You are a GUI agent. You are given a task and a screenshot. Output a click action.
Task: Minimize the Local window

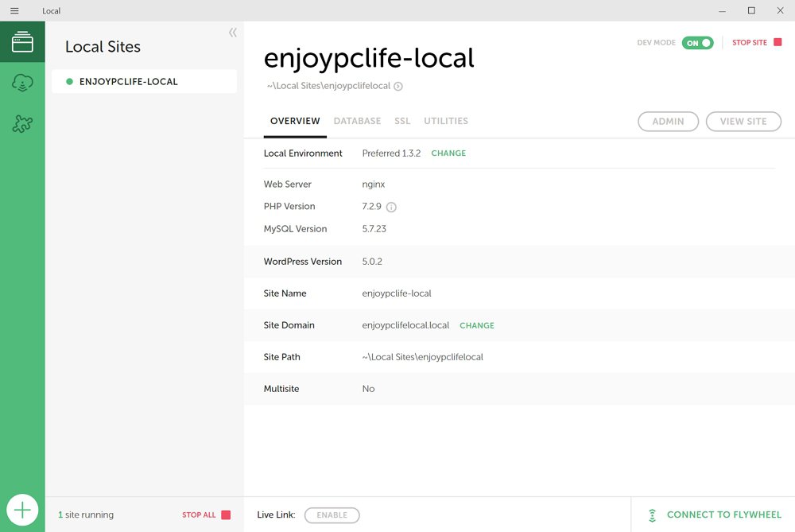(x=723, y=10)
